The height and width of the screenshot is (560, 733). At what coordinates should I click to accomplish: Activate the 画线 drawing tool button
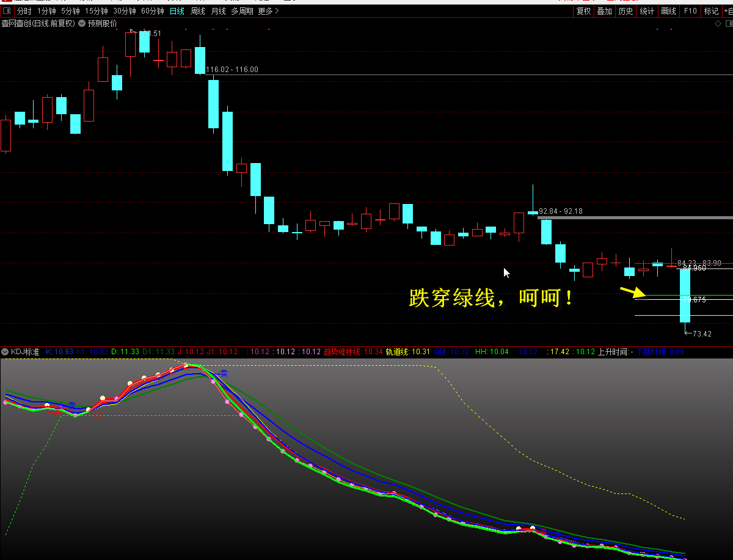[x=669, y=11]
